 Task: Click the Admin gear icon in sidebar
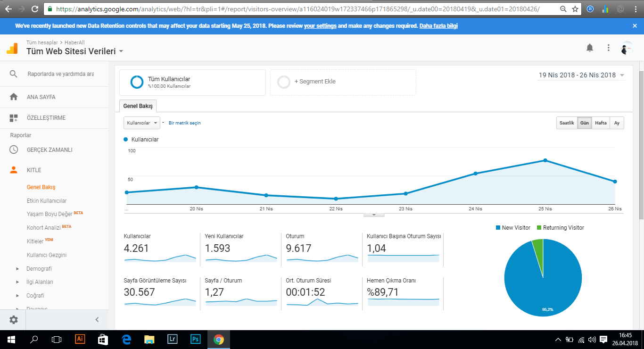pyautogui.click(x=14, y=319)
